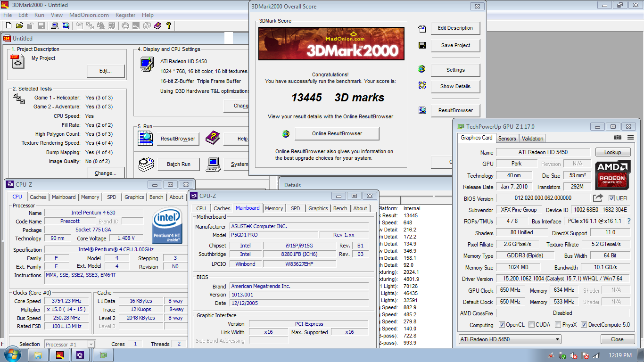Click the Online ResultBrowser button

(x=337, y=134)
